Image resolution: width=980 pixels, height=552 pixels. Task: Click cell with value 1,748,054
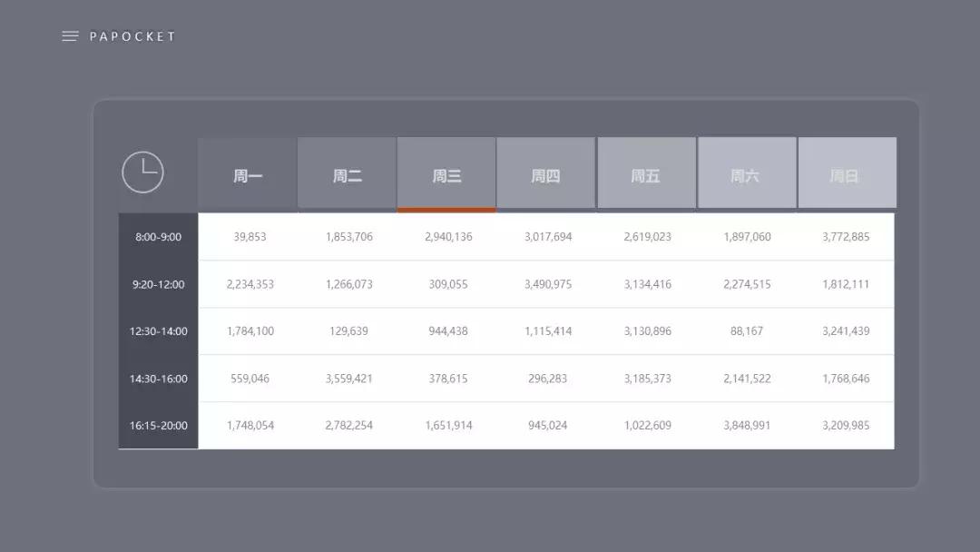click(250, 426)
